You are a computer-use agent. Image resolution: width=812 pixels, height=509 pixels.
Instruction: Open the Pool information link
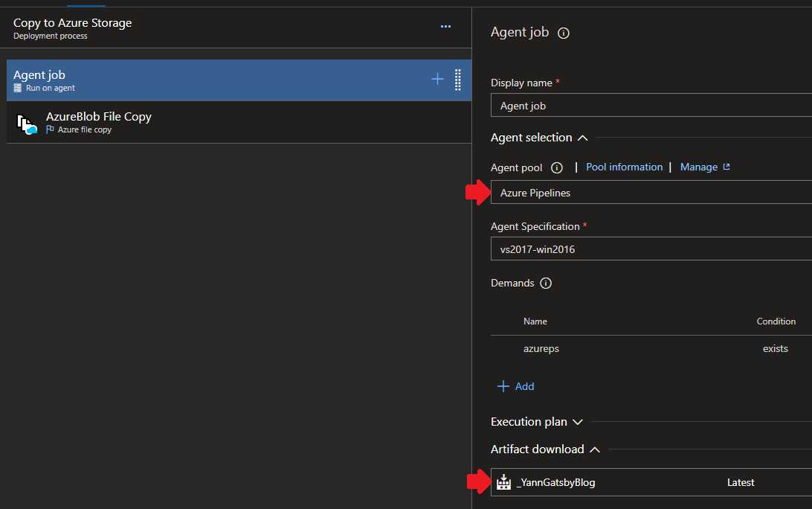pyautogui.click(x=624, y=167)
